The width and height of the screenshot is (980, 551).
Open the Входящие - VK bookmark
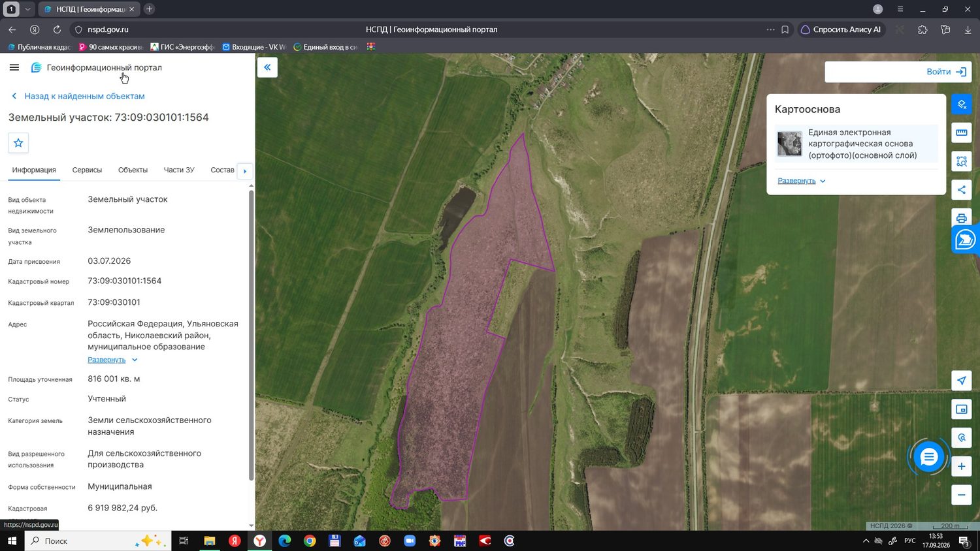click(x=254, y=47)
